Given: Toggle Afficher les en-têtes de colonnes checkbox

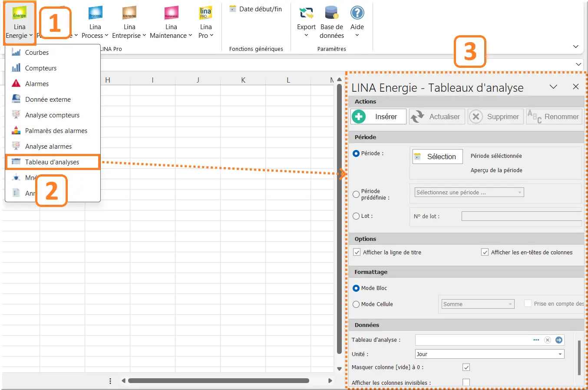Looking at the screenshot, I should pyautogui.click(x=485, y=252).
